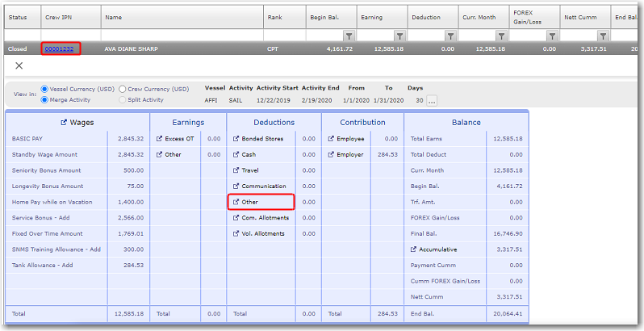Open Bonded Stores deduction link icon
644x331 pixels.
[236, 139]
